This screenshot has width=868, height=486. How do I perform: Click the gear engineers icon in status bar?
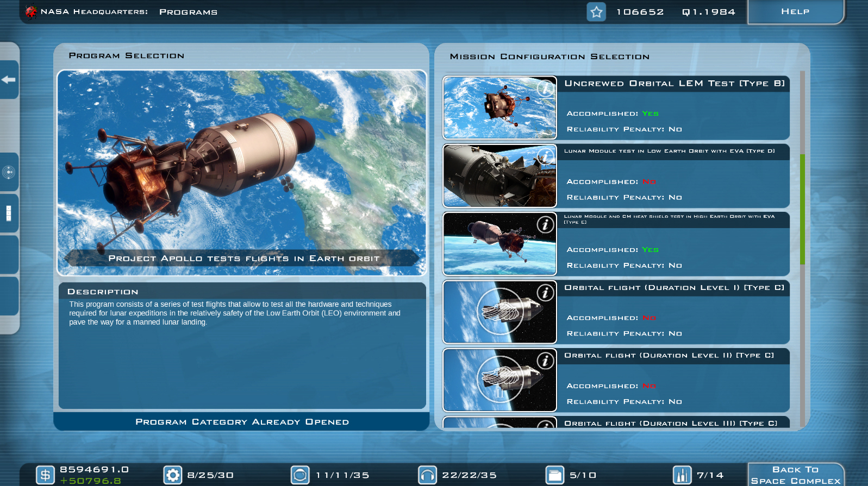[x=173, y=475]
